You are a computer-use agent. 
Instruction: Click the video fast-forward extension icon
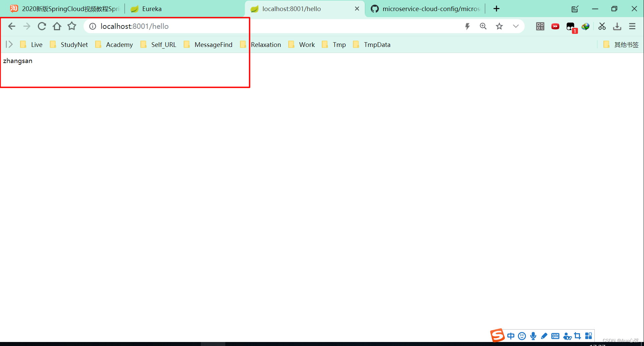(x=555, y=26)
